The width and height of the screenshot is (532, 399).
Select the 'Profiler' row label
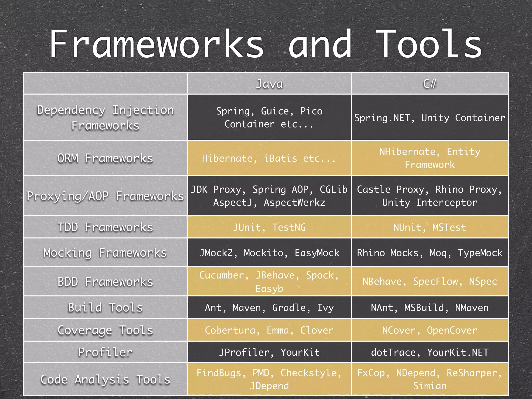[x=105, y=352]
